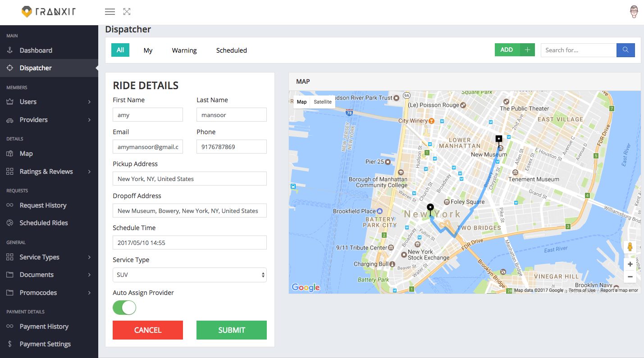Click the fullscreen expand icon
The image size is (644, 358).
[127, 12]
